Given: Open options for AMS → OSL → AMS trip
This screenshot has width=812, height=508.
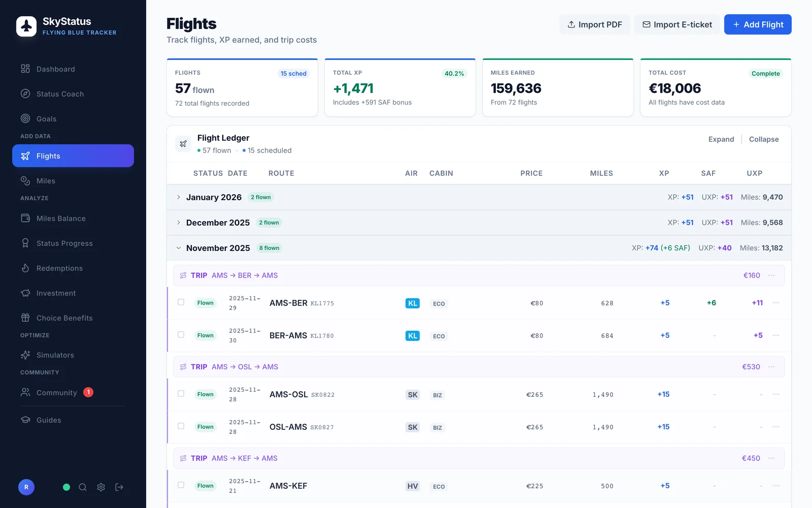Looking at the screenshot, I should (771, 367).
